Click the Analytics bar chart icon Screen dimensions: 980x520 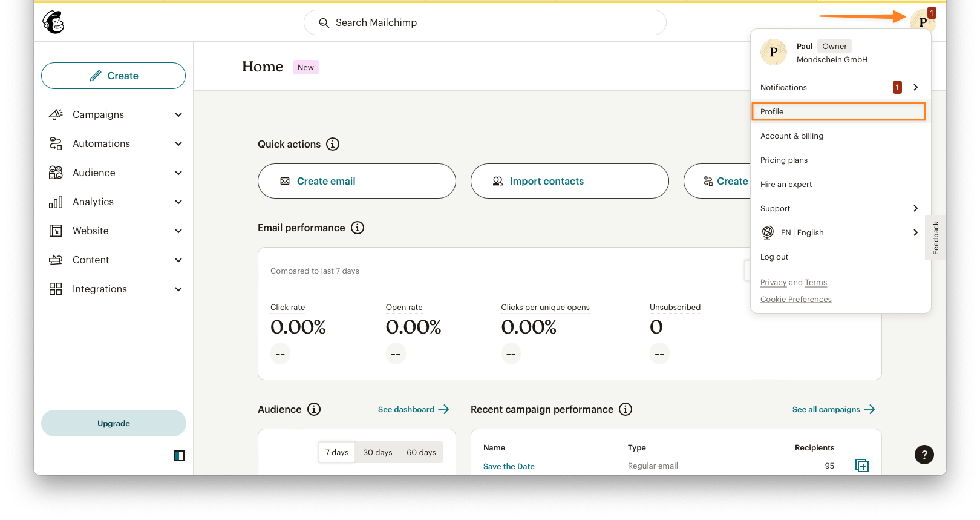pyautogui.click(x=56, y=202)
